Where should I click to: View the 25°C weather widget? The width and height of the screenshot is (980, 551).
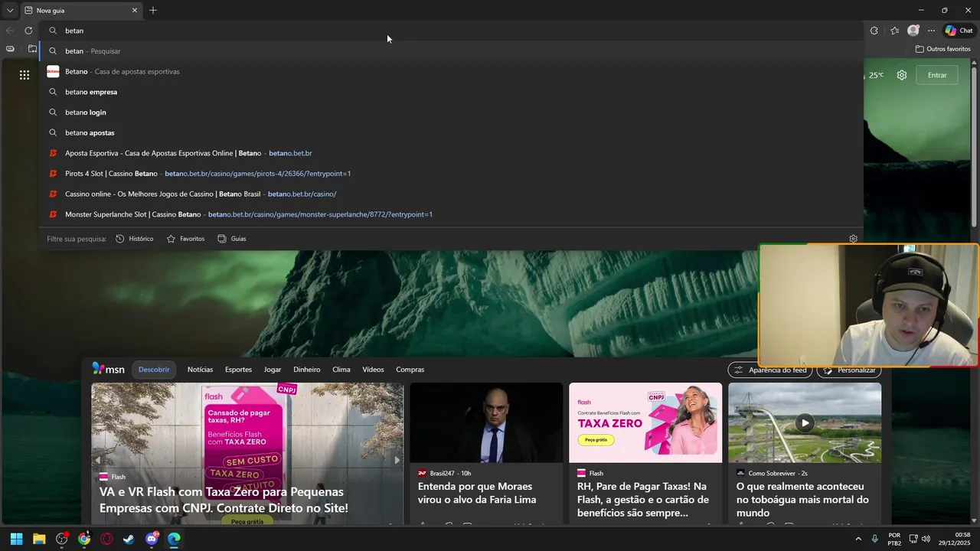pyautogui.click(x=876, y=75)
